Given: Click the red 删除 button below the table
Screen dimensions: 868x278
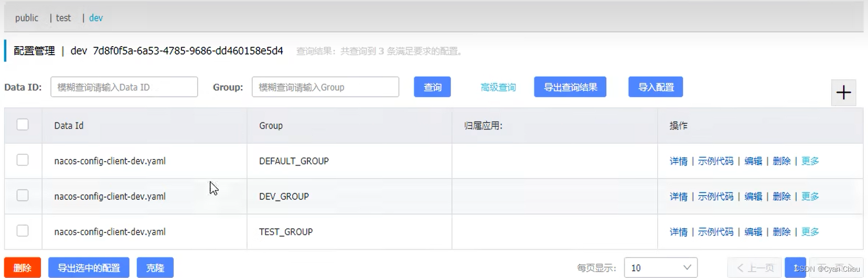Looking at the screenshot, I should tap(23, 268).
